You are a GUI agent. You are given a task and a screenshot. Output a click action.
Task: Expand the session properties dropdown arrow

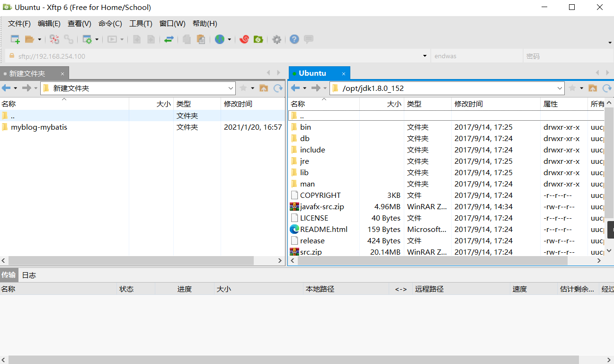coord(97,40)
